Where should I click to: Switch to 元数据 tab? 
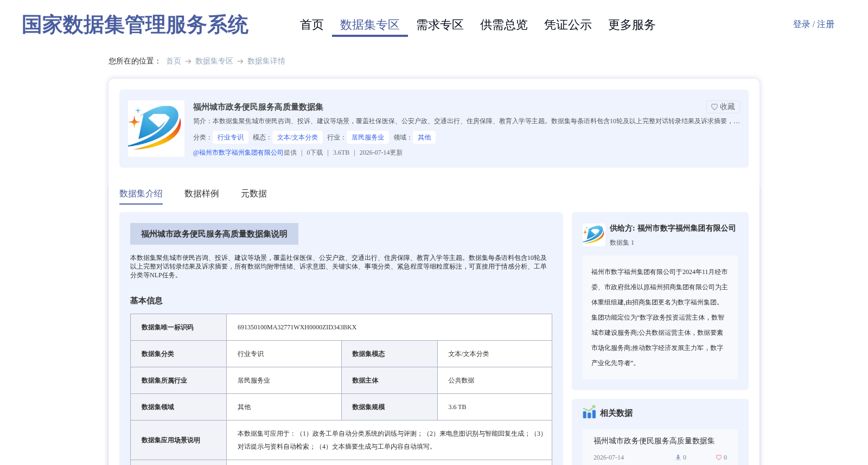[x=254, y=194]
